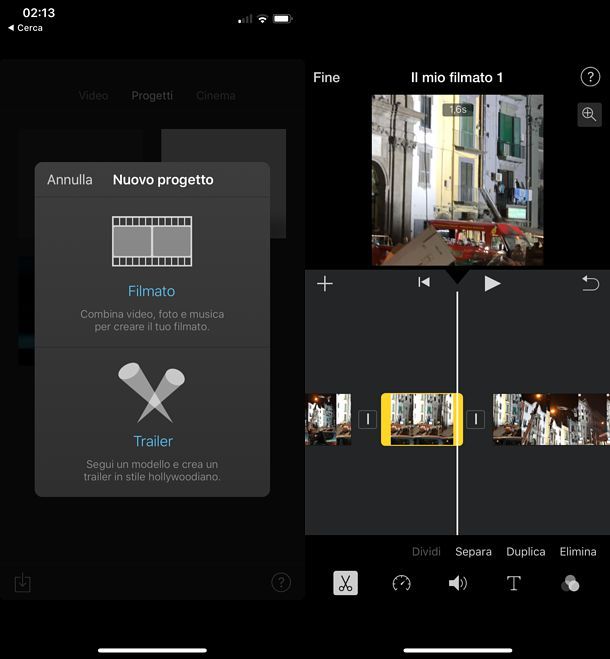Open the titles text tool
610x659 pixels.
pyautogui.click(x=514, y=583)
